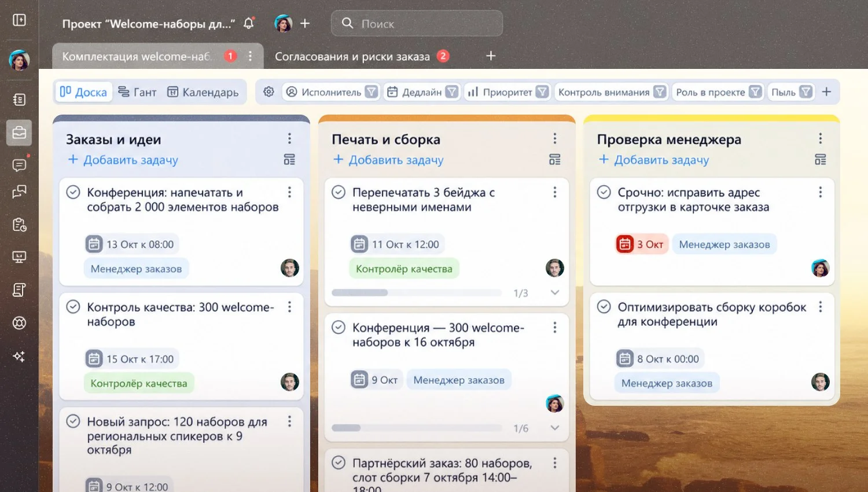Open board settings gear icon
This screenshot has width=868, height=492.
269,91
